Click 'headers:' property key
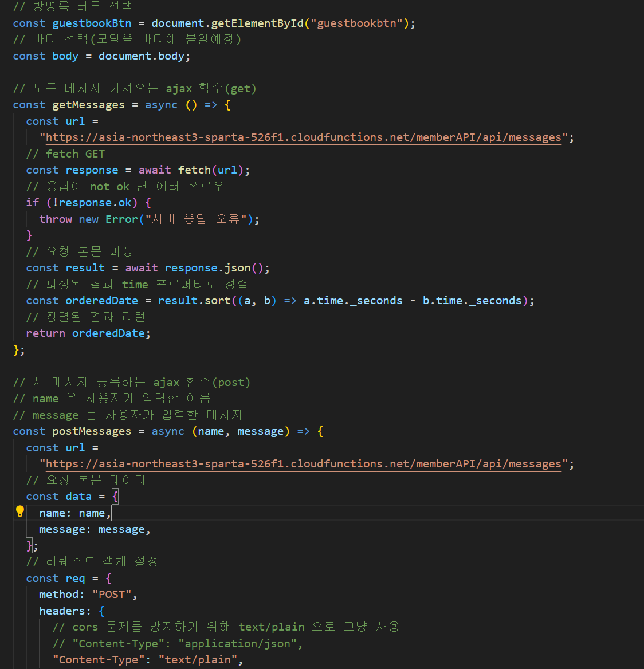The image size is (644, 669). (x=65, y=611)
